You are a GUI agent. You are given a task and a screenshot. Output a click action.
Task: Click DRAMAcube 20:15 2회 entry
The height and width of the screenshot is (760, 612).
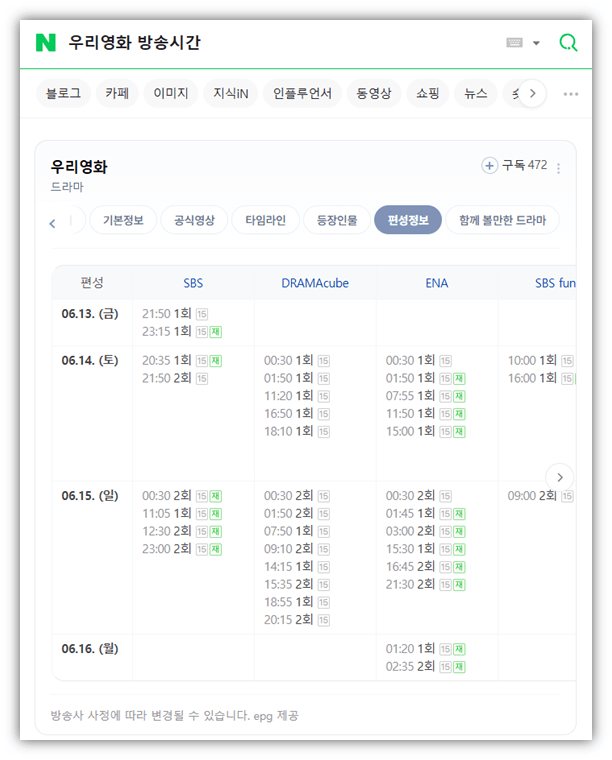pyautogui.click(x=297, y=620)
